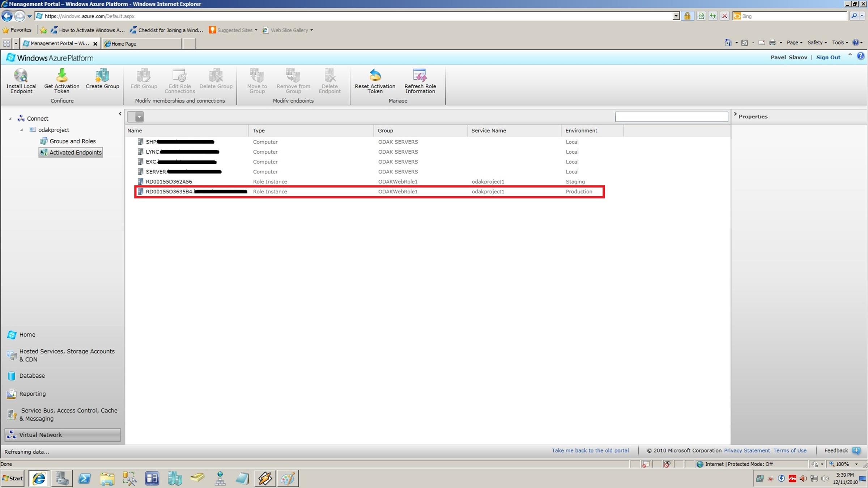Click the Windows Start button
The height and width of the screenshot is (488, 868).
pos(13,478)
